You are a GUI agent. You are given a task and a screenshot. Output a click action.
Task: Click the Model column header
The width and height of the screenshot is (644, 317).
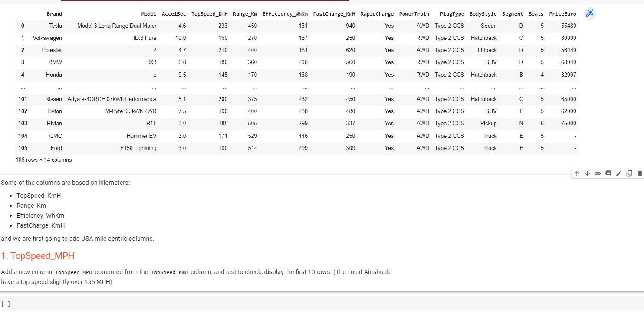click(149, 14)
